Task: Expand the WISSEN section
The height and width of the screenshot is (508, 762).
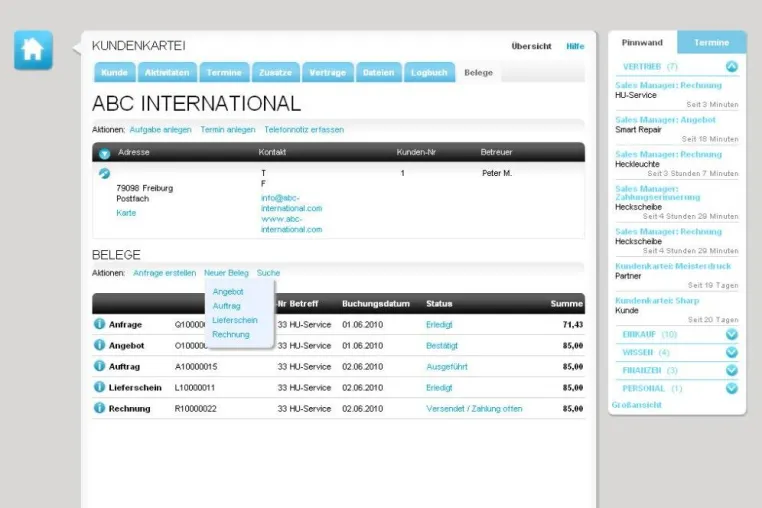Action: tap(731, 352)
